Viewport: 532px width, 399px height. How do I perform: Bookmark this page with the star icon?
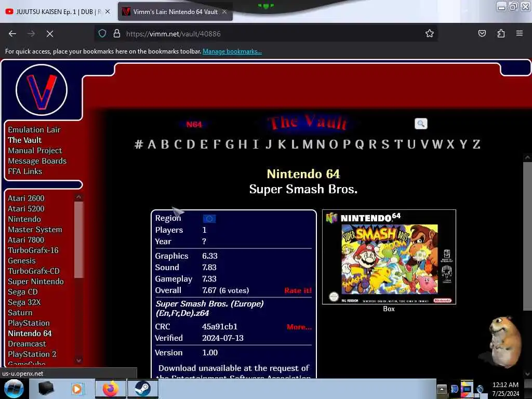430,33
